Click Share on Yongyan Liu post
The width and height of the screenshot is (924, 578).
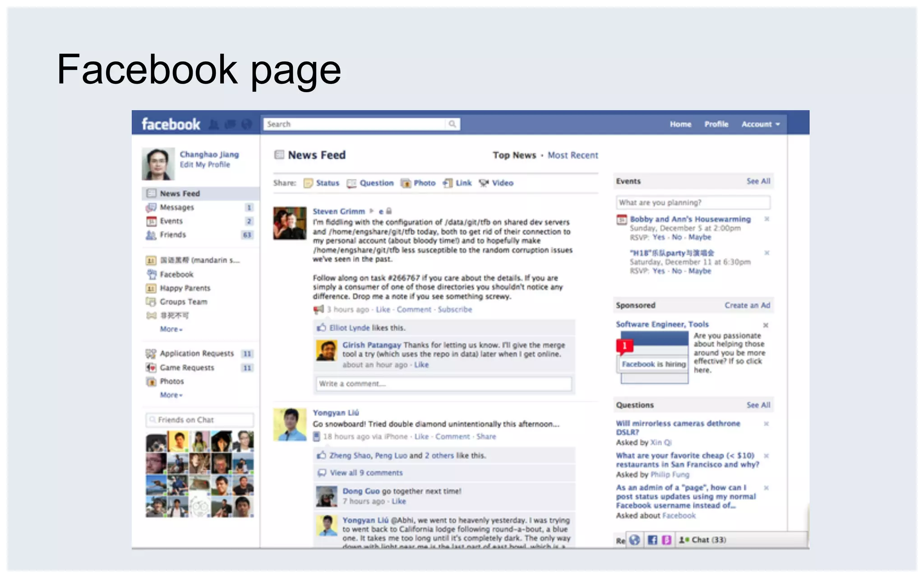point(486,437)
